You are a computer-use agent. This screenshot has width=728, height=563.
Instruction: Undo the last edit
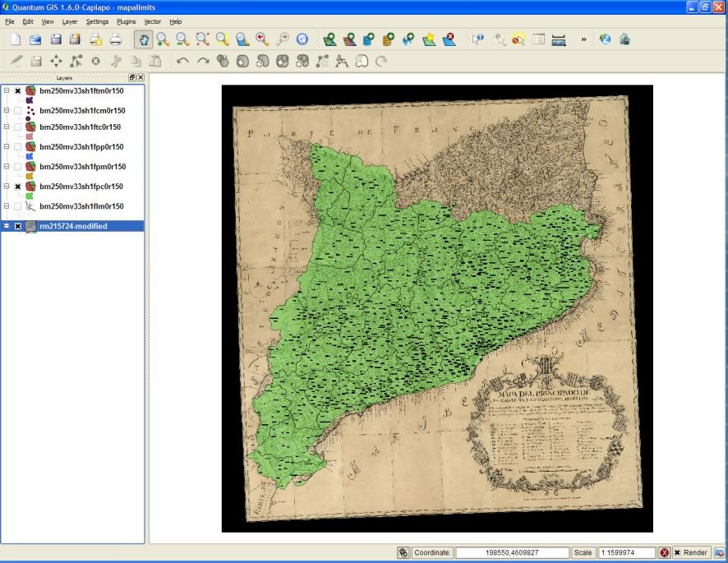click(x=183, y=61)
